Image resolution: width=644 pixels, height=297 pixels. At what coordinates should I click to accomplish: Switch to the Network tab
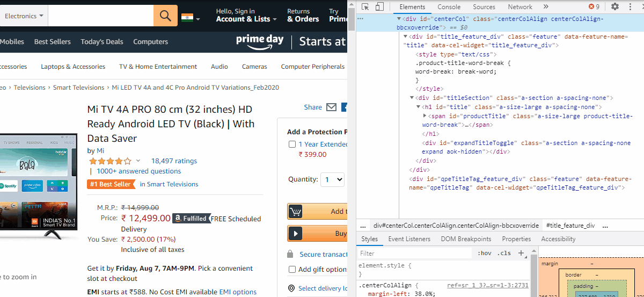pyautogui.click(x=520, y=7)
